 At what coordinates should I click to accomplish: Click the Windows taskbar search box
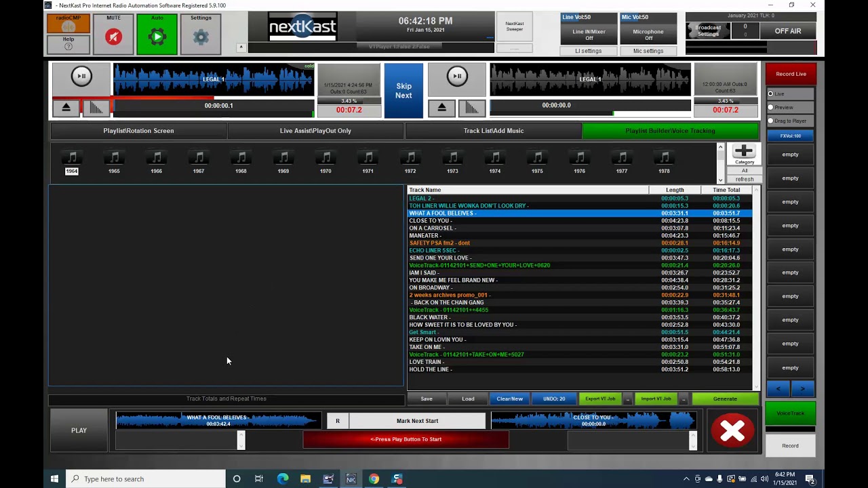coord(146,479)
